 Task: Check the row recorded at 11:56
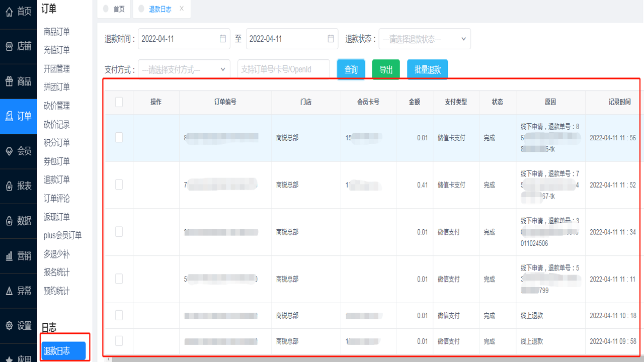pyautogui.click(x=119, y=137)
